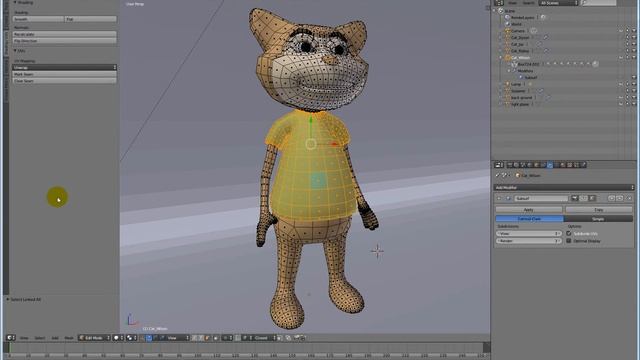The image size is (640, 360).
Task: Click the Subsurf modifier name field
Action: pos(541,198)
